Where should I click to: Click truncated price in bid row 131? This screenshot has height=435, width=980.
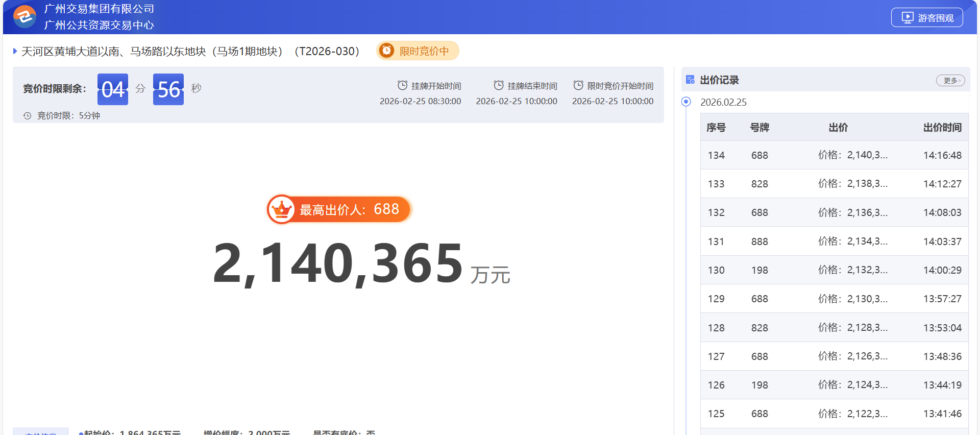coord(852,241)
